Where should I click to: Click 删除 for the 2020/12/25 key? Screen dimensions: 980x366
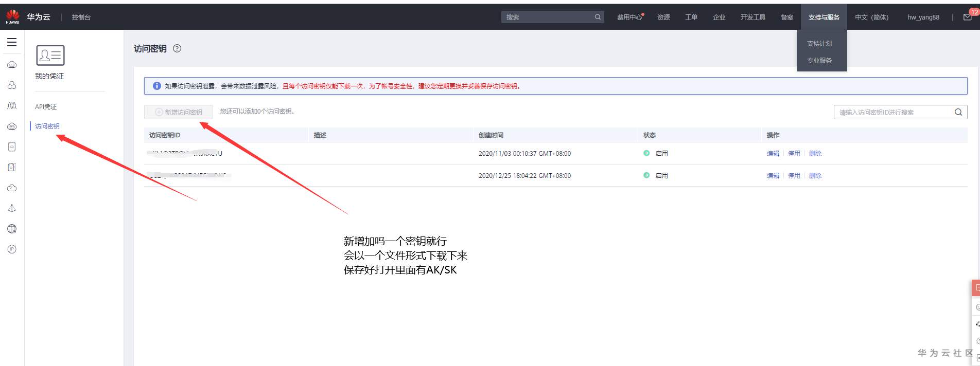click(x=815, y=175)
